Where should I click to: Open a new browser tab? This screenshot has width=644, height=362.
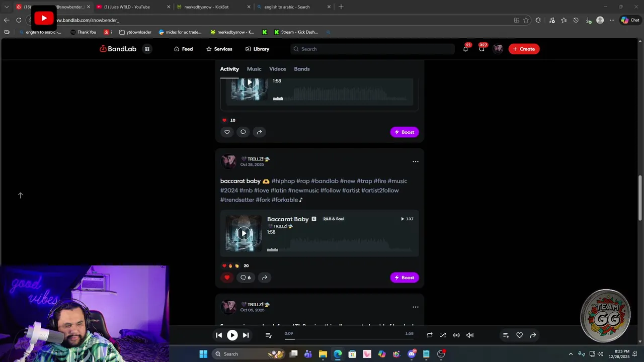(341, 7)
